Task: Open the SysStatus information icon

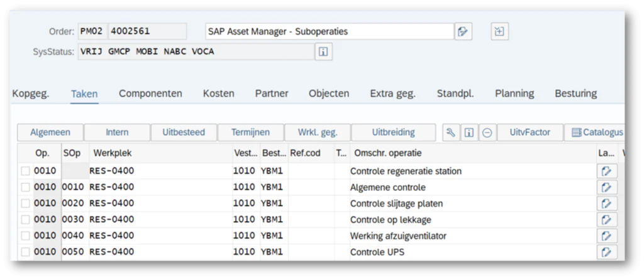Action: tap(324, 52)
